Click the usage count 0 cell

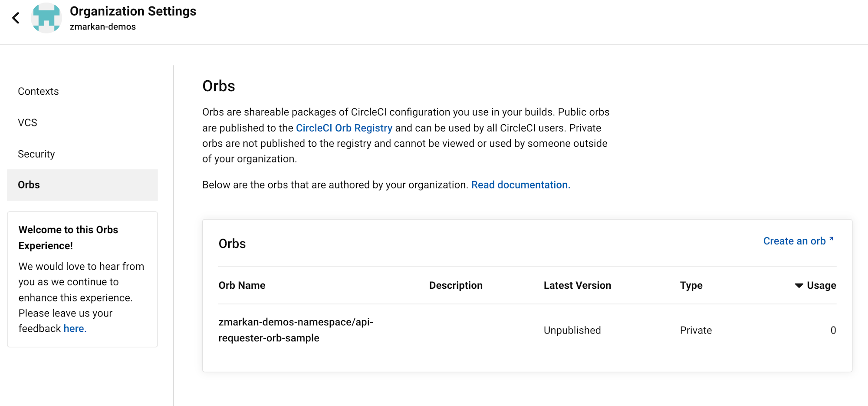pyautogui.click(x=833, y=330)
